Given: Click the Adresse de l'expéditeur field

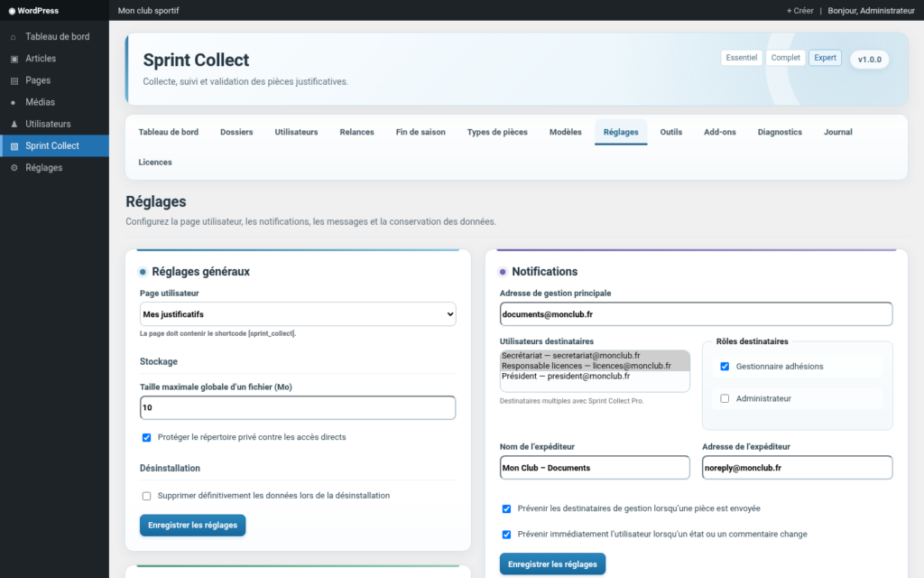Looking at the screenshot, I should pyautogui.click(x=798, y=468).
